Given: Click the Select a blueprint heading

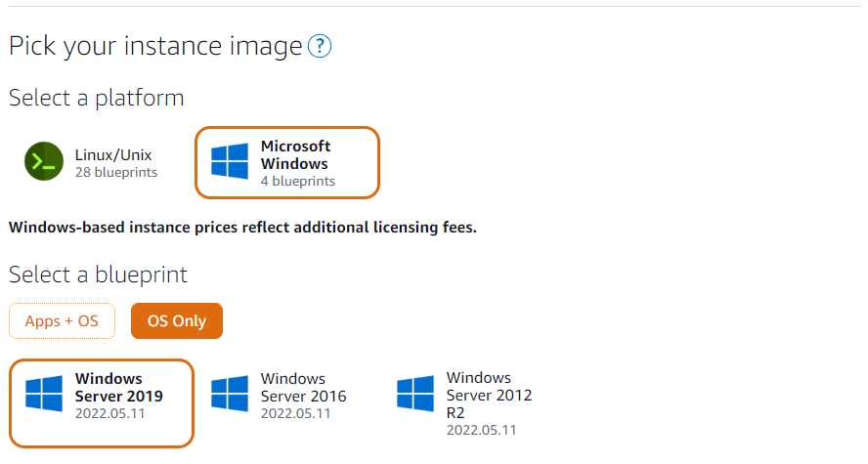Looking at the screenshot, I should (98, 274).
